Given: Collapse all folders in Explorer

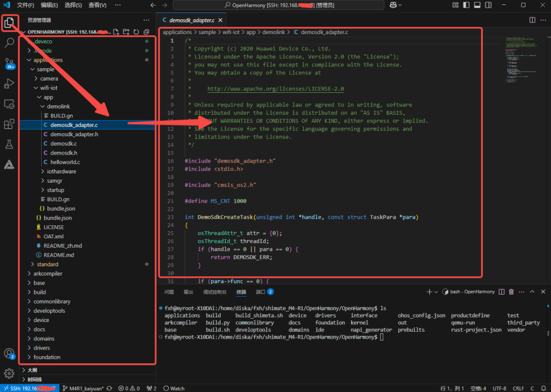Looking at the screenshot, I should 146,31.
